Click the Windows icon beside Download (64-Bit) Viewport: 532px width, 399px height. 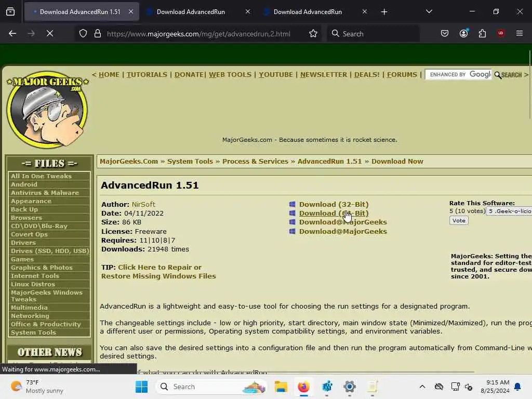point(292,213)
